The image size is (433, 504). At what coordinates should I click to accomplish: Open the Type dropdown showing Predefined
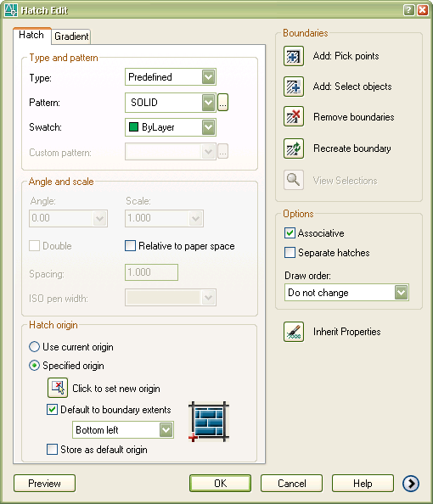coord(171,77)
